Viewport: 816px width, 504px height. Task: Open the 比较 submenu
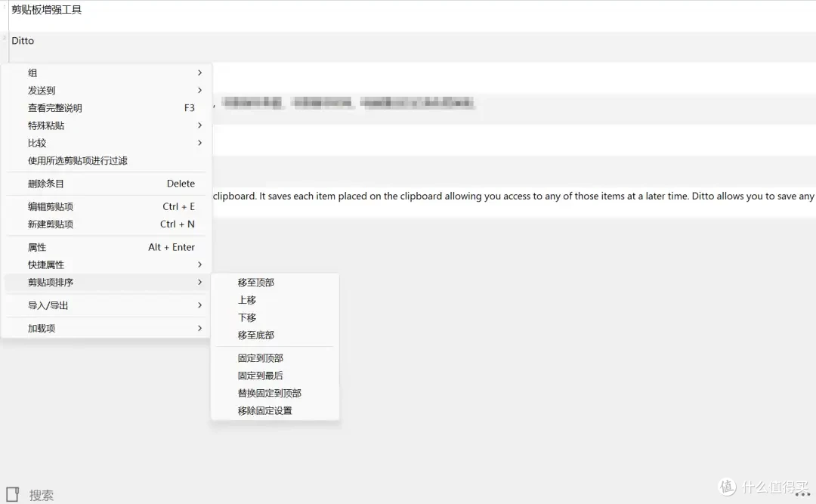[107, 143]
